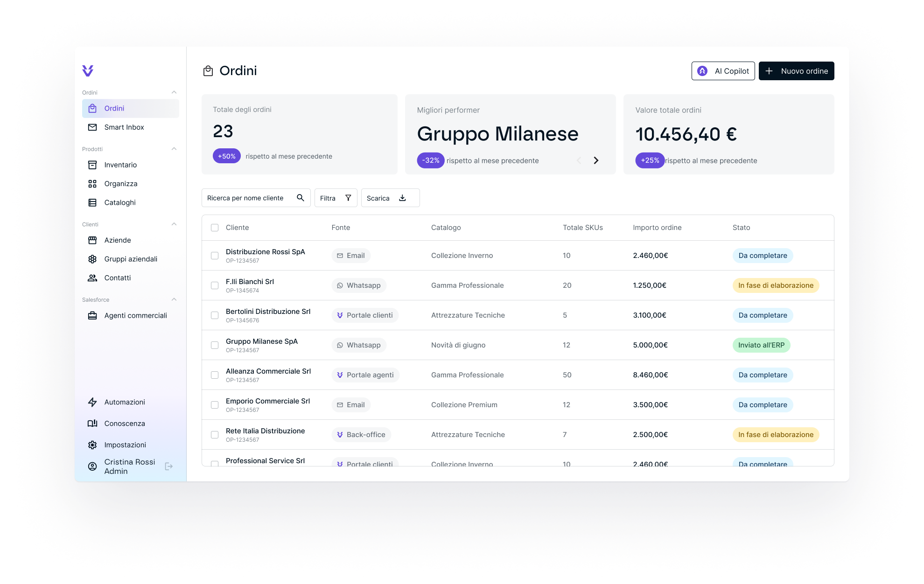Viewport: 924px width, 584px height.
Task: Open Impostazioni gear icon
Action: [x=92, y=445]
